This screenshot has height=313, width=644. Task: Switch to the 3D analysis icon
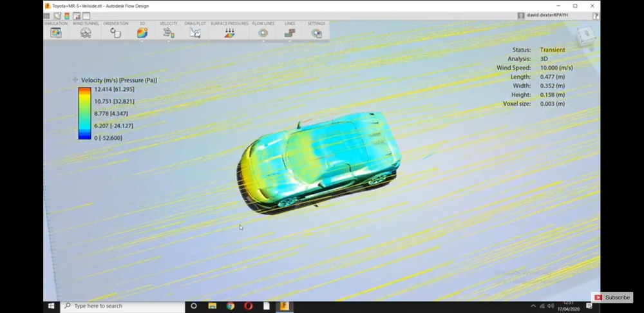click(x=142, y=33)
